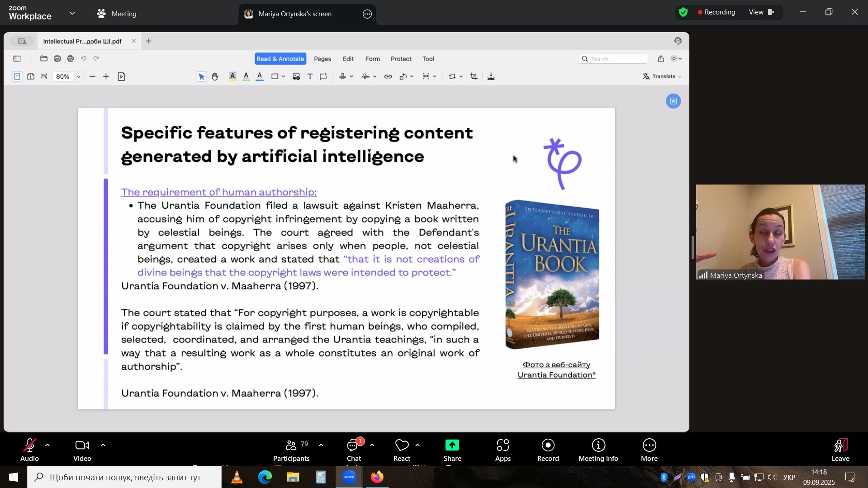Toggle meeting recording with Record button

[x=548, y=450]
